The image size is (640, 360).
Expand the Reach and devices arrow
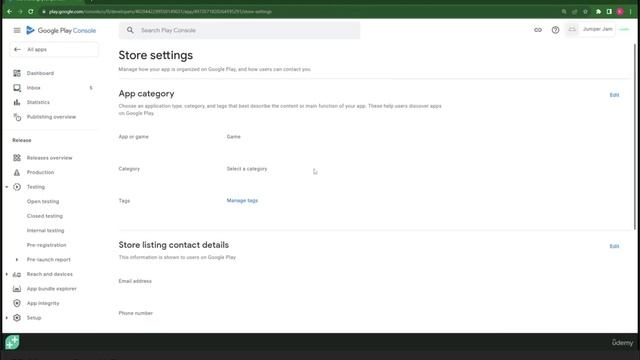(7, 274)
